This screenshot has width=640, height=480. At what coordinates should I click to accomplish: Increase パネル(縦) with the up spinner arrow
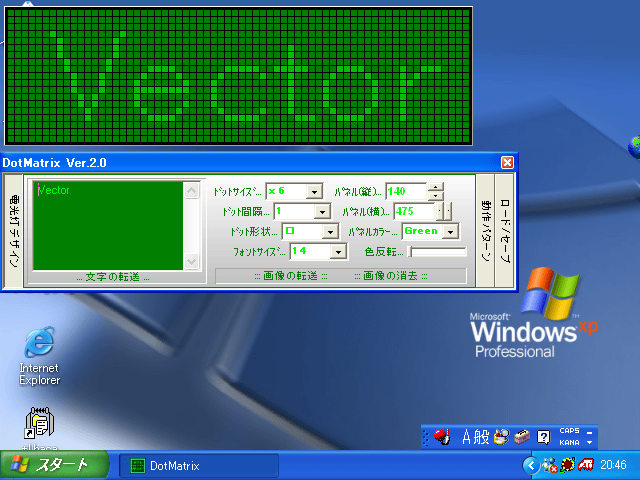(x=436, y=187)
